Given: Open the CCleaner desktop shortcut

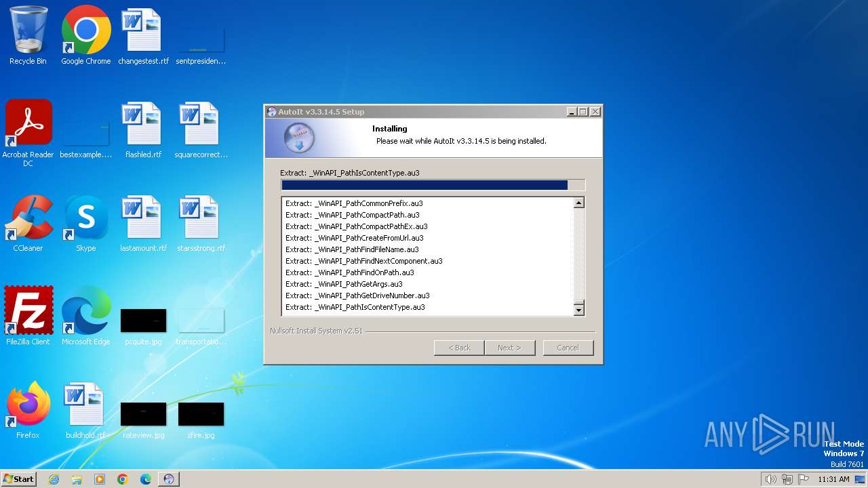Looking at the screenshot, I should tap(28, 224).
